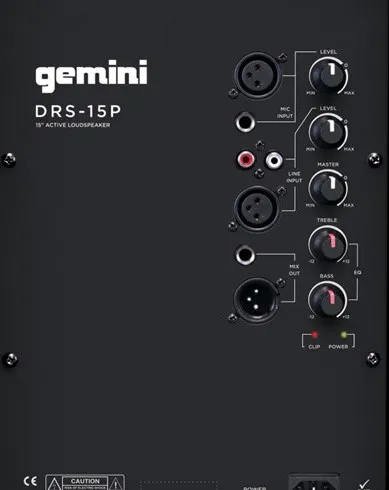The width and height of the screenshot is (389, 490).
Task: Click the Master volume knob
Action: pyautogui.click(x=328, y=188)
